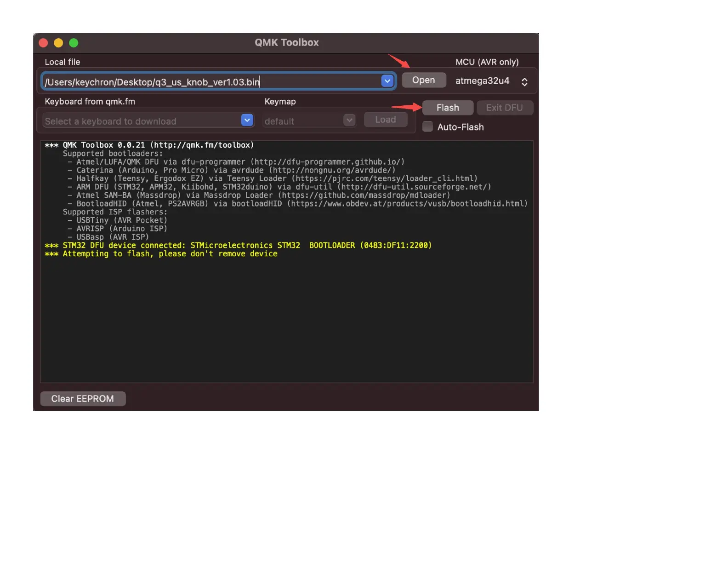
Task: Click the 'Attempting to flash' log line
Action: click(161, 253)
